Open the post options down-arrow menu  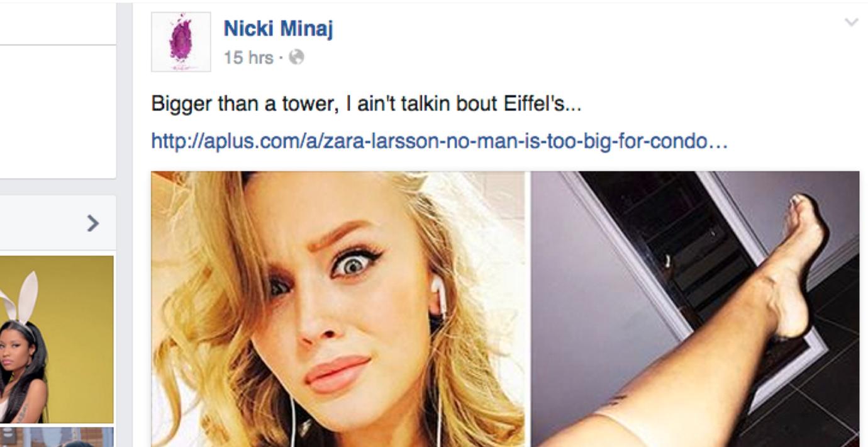click(x=851, y=23)
